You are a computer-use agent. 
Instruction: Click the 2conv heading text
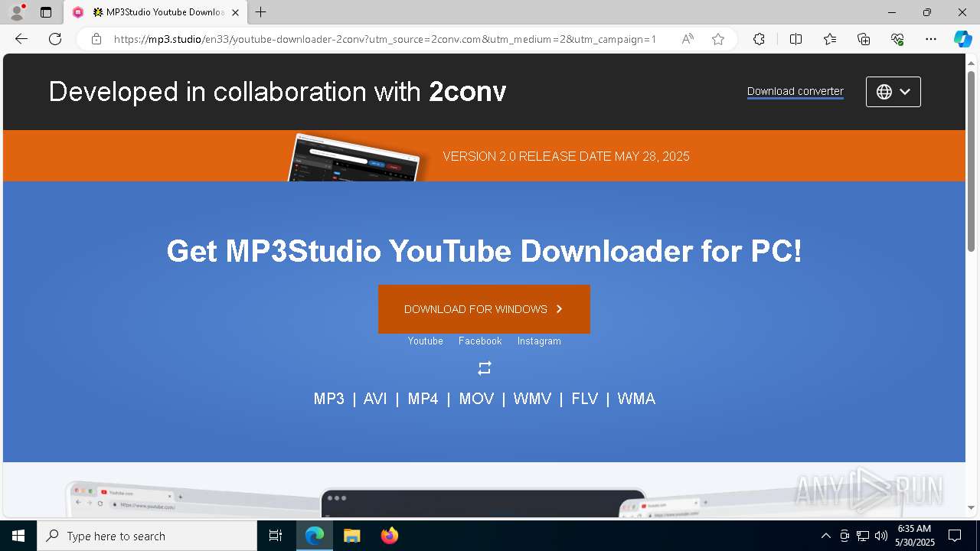click(x=468, y=92)
